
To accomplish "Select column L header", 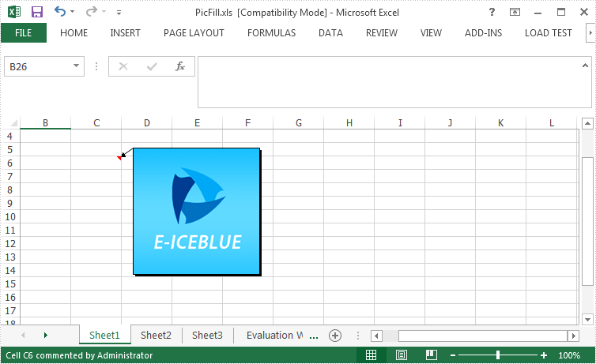I will pos(552,123).
